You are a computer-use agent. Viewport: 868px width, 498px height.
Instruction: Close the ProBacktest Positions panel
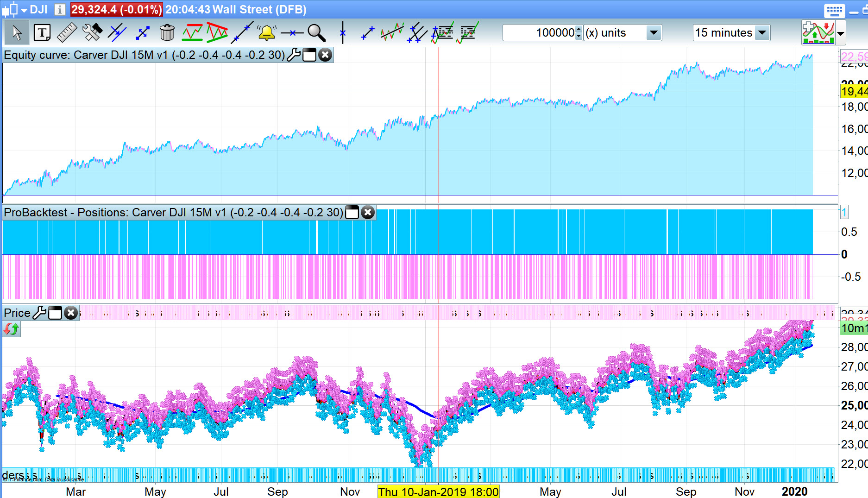tap(368, 212)
